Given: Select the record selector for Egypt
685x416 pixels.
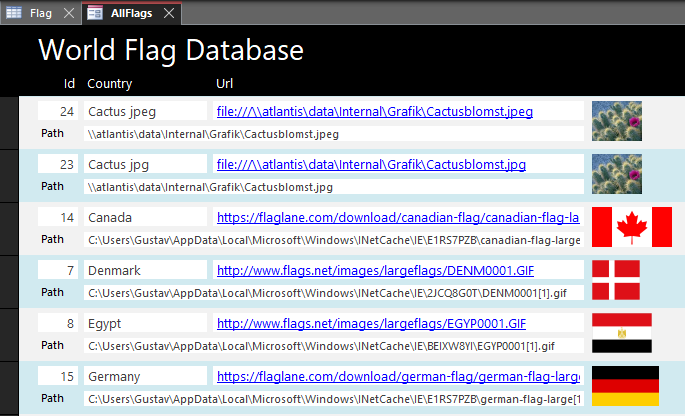Looking at the screenshot, I should [9, 335].
